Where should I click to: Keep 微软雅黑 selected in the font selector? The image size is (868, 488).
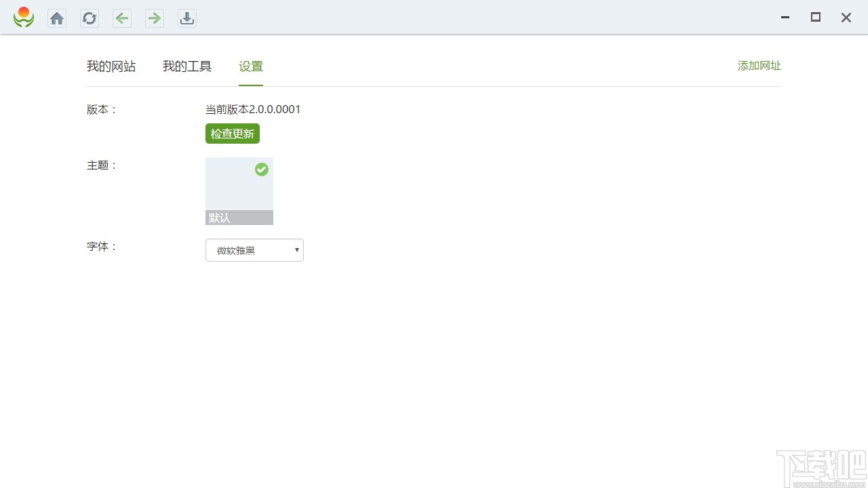tap(254, 250)
